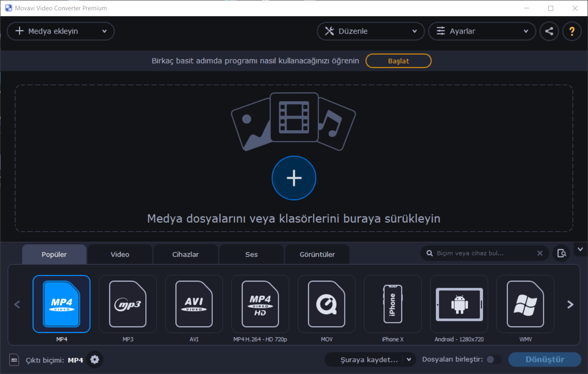This screenshot has width=588, height=374.
Task: Switch to the Video tab
Action: coord(120,254)
